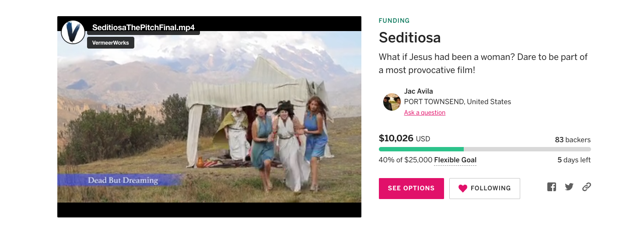The width and height of the screenshot is (644, 231).
Task: Toggle the FOLLOWING button off
Action: [485, 189]
